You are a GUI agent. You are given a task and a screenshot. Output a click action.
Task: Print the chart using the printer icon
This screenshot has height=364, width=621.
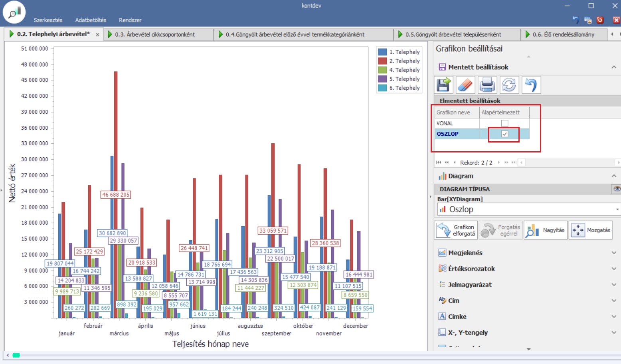click(x=487, y=85)
